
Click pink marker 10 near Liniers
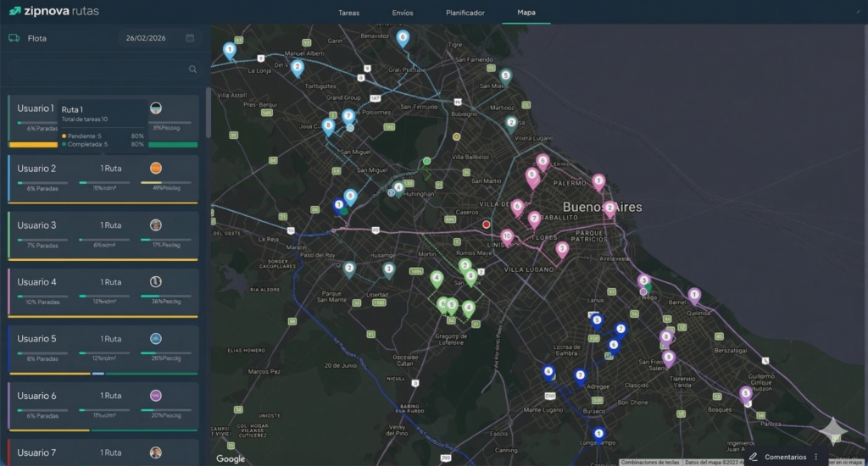click(507, 237)
